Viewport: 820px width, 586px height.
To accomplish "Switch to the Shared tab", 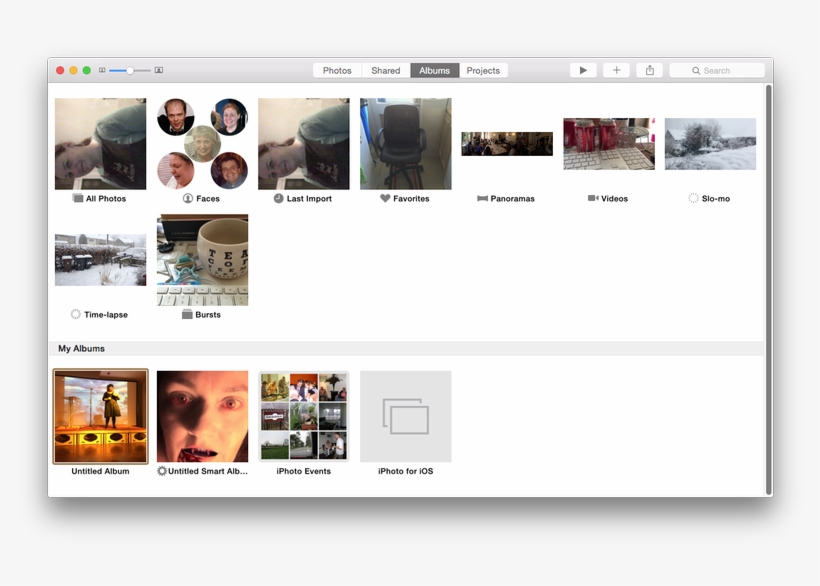I will tap(385, 70).
